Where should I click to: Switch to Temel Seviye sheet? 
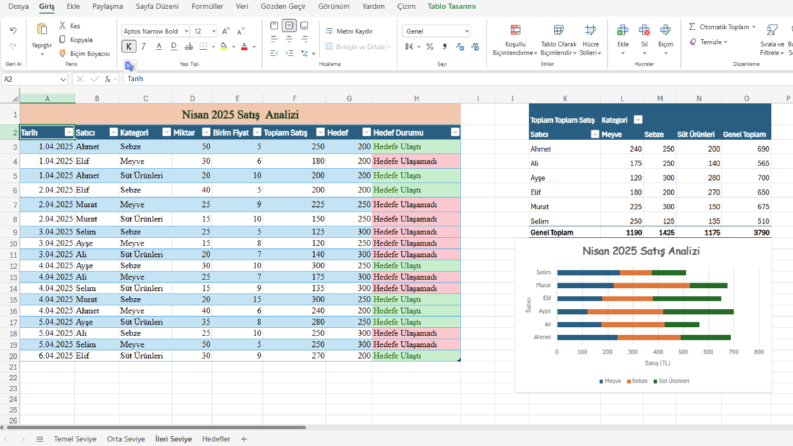click(75, 439)
